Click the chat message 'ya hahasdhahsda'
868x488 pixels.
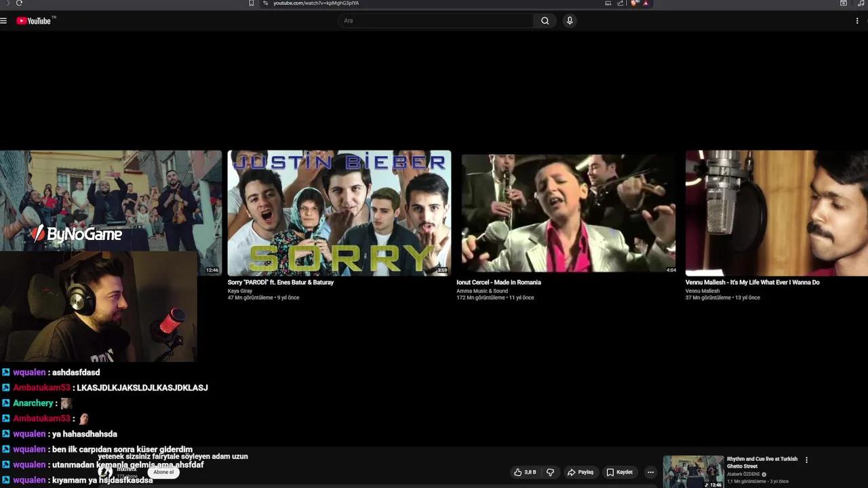tap(85, 434)
